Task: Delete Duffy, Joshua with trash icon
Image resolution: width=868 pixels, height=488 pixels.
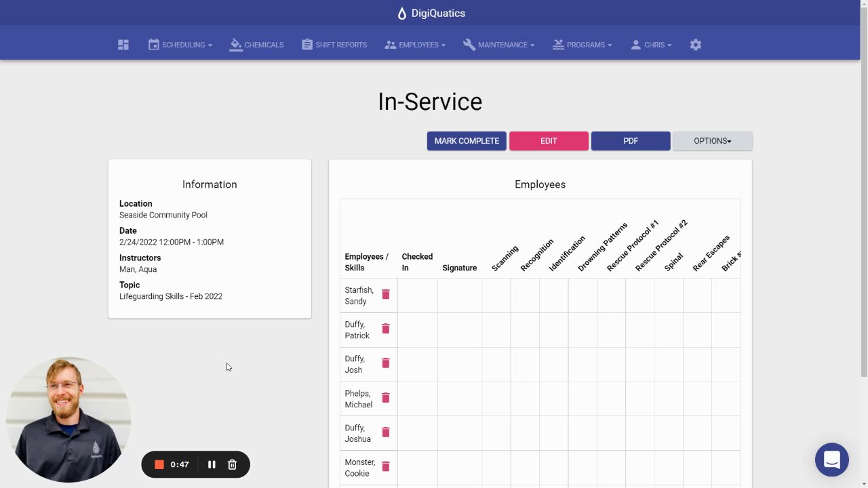Action: (386, 432)
